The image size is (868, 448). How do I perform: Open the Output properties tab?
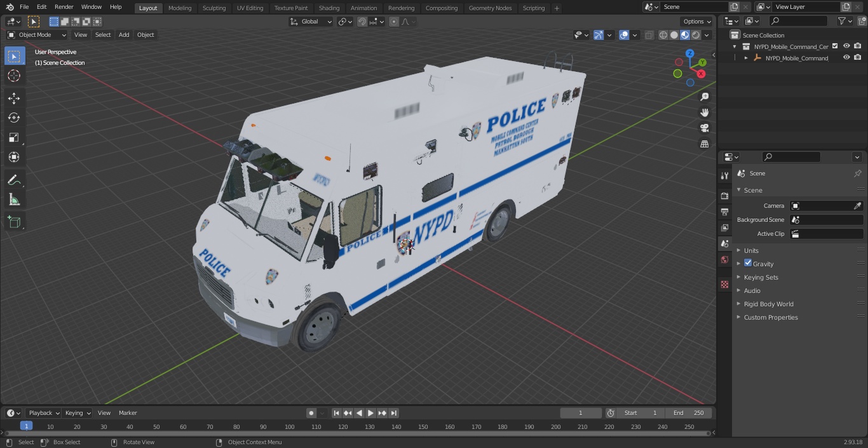click(x=724, y=212)
